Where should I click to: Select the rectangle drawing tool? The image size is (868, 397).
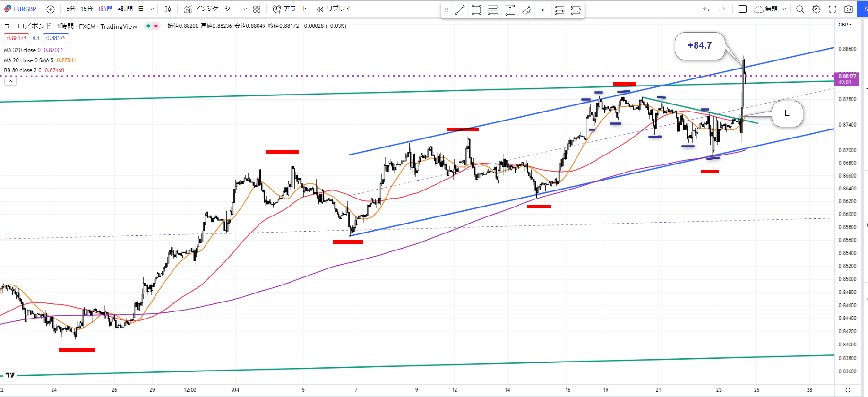[x=476, y=10]
